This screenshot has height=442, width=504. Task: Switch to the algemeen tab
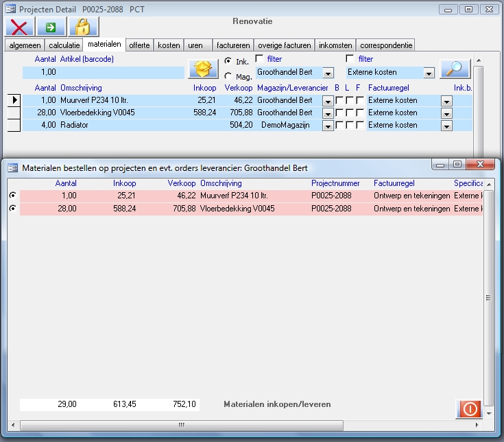coord(25,45)
